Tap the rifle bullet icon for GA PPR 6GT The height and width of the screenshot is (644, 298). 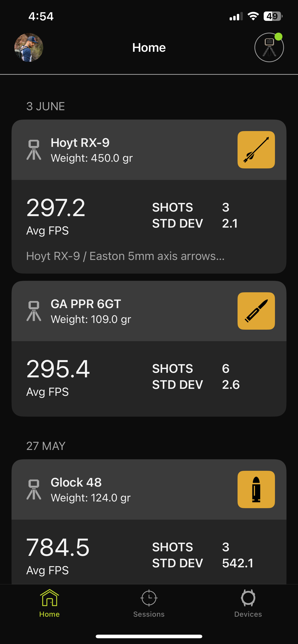point(256,311)
